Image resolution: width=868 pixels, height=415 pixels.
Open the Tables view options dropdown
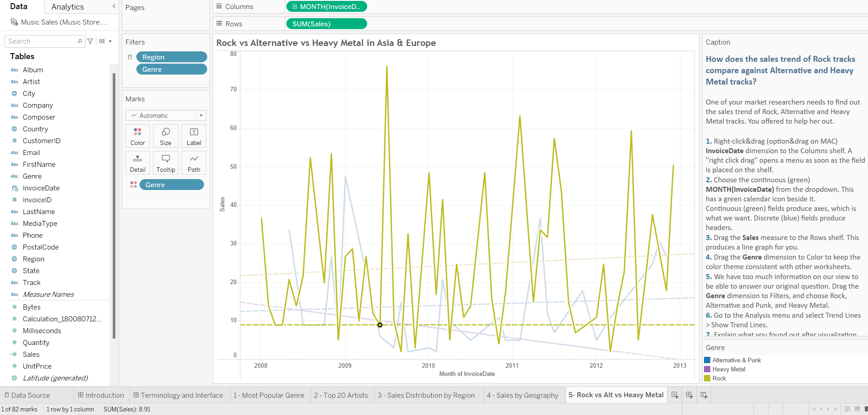coord(105,41)
